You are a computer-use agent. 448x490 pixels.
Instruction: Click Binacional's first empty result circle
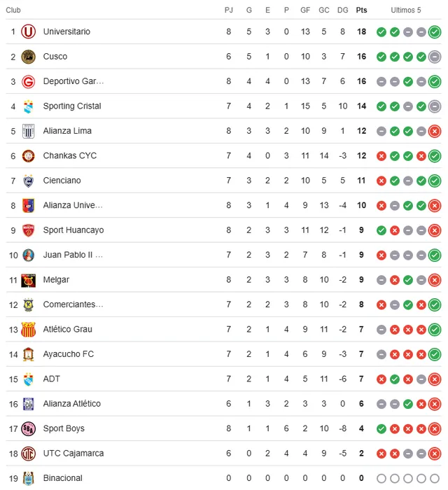tap(381, 478)
